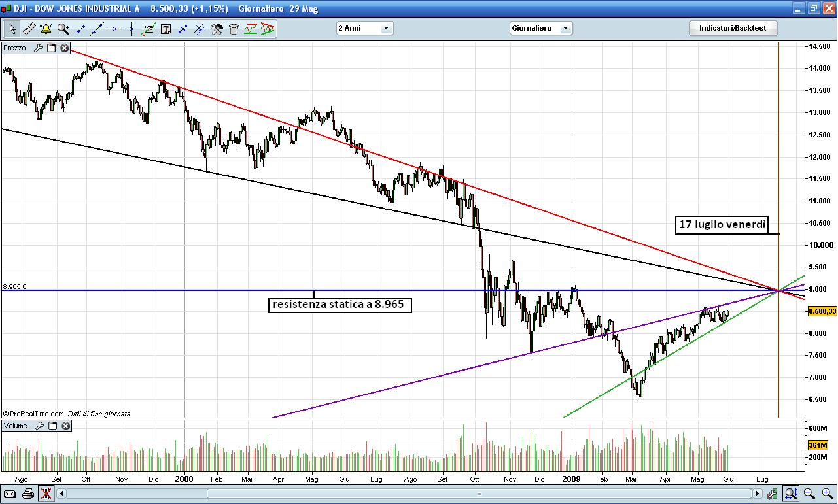The width and height of the screenshot is (838, 504).
Task: Select the diagonal blue double-arrow tool
Action: coord(183,29)
